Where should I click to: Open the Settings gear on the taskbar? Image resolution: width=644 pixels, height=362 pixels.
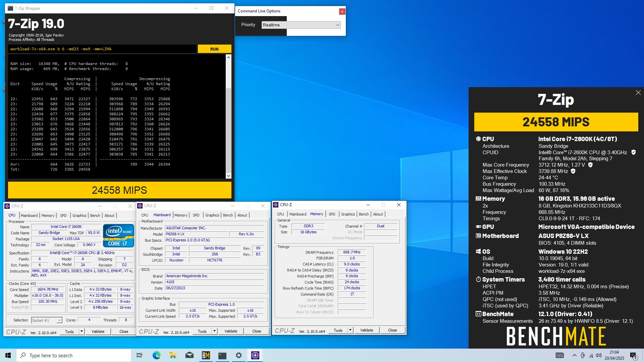pos(238,355)
